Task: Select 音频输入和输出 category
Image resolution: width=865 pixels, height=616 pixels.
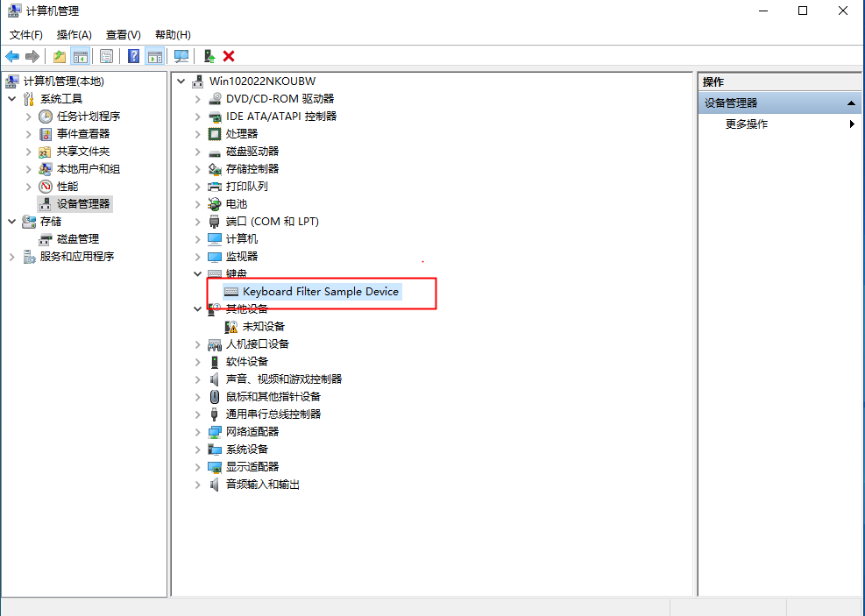Action: [263, 485]
